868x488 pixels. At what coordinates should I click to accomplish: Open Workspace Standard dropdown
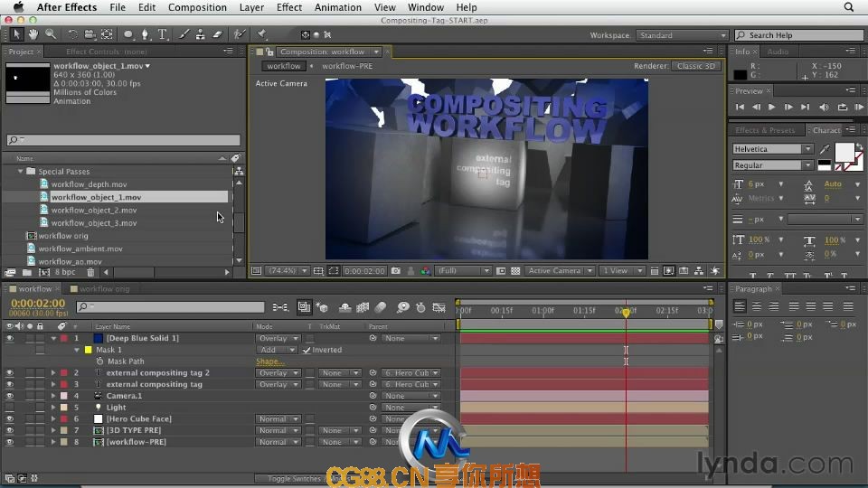pos(682,35)
